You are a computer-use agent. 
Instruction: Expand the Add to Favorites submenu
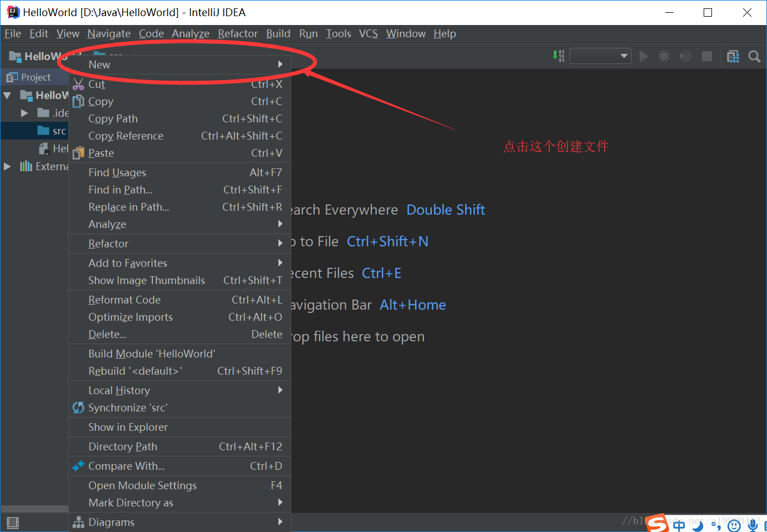click(180, 263)
